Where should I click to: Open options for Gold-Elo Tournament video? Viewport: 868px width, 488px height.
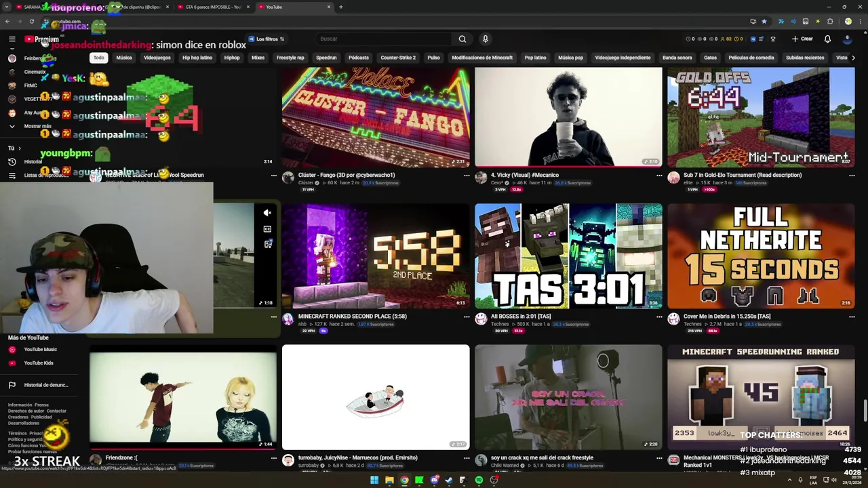(x=852, y=176)
